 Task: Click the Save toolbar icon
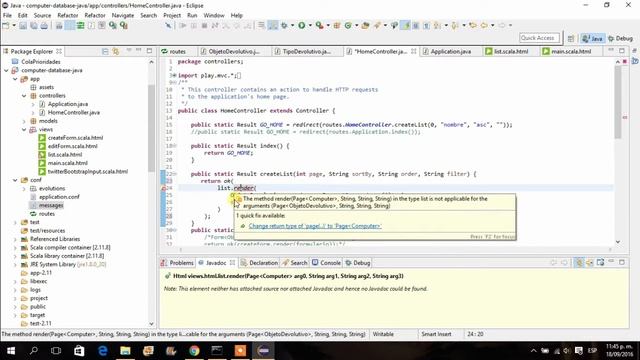point(23,25)
